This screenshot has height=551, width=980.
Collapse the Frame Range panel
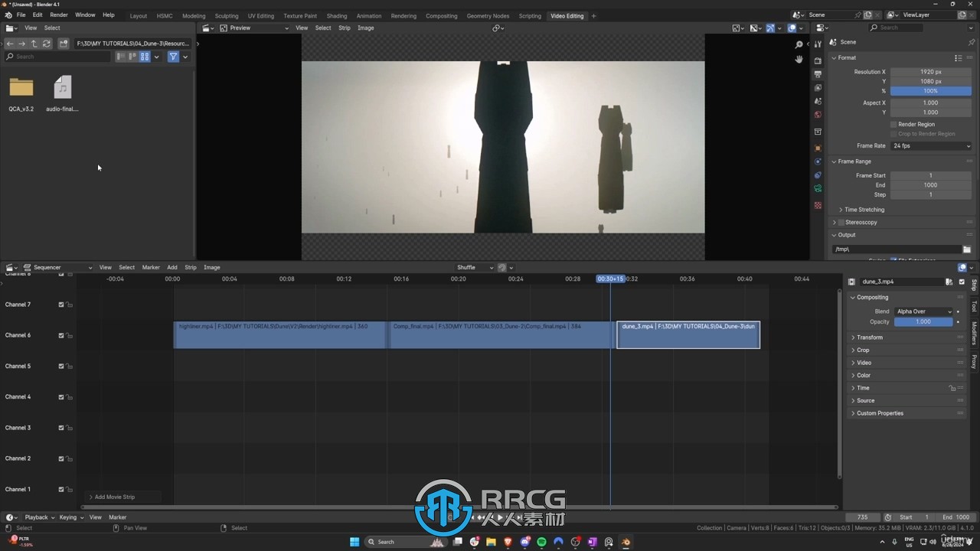[x=854, y=161]
